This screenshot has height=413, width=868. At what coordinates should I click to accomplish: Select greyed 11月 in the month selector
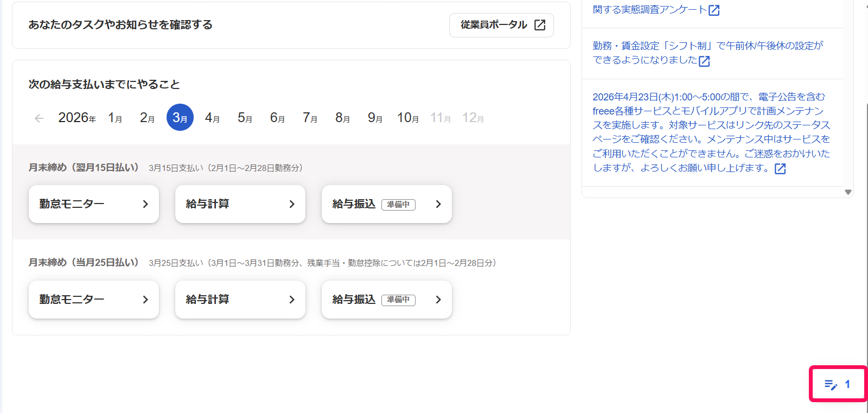(441, 118)
